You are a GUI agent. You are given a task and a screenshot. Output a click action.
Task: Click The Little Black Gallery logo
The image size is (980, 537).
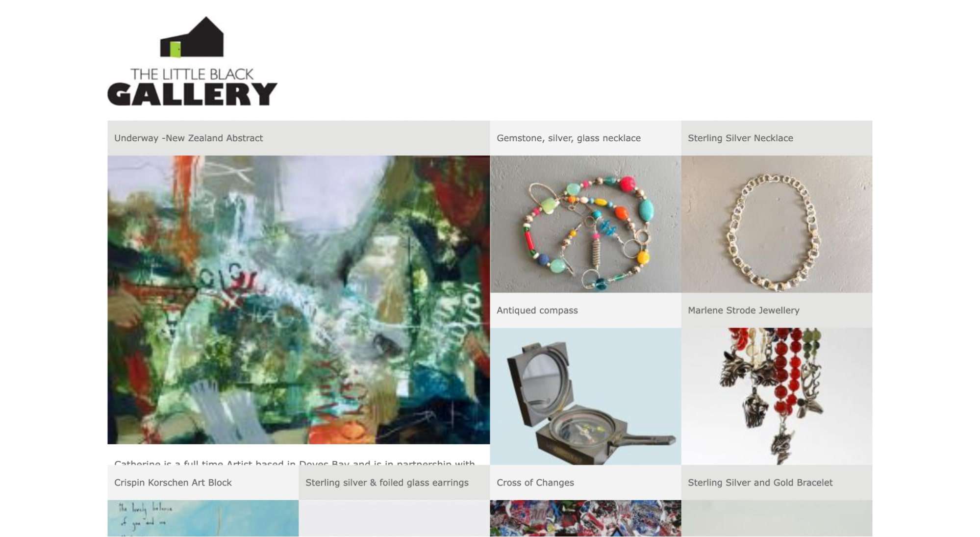click(x=192, y=61)
